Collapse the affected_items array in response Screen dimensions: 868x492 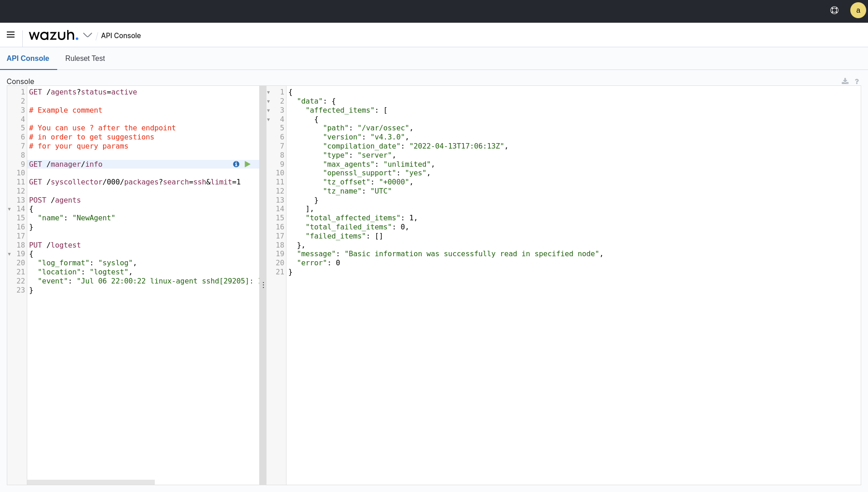(x=269, y=110)
